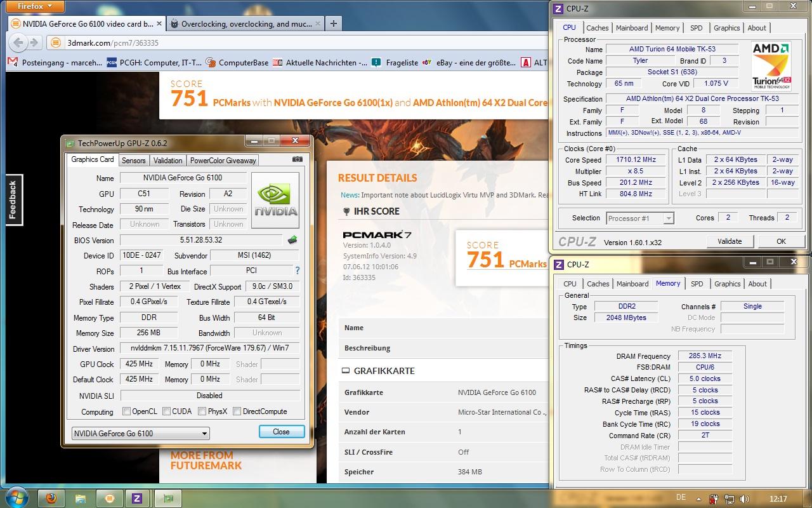Click the GPU Name field NVIDIA GeForce Go 6100
The height and width of the screenshot is (508, 812).
coord(182,178)
